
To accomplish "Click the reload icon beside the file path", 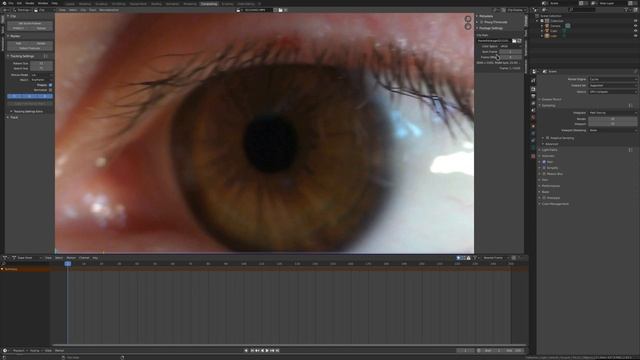I will (519, 41).
